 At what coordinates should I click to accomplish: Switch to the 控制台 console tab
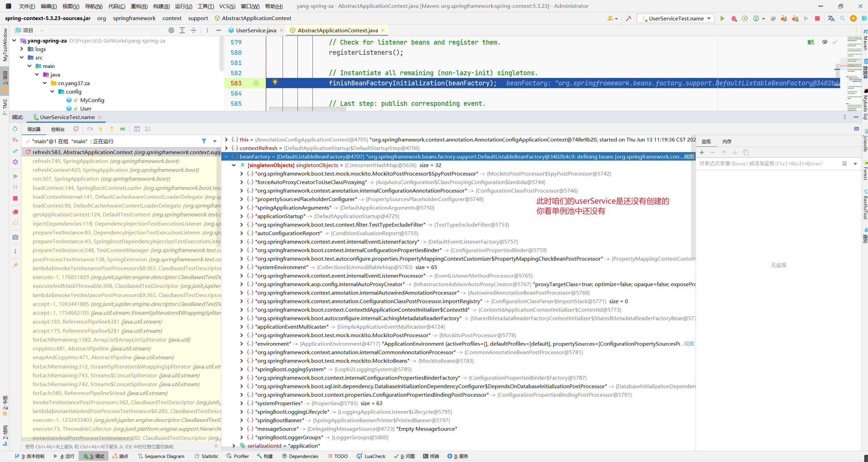pos(58,129)
